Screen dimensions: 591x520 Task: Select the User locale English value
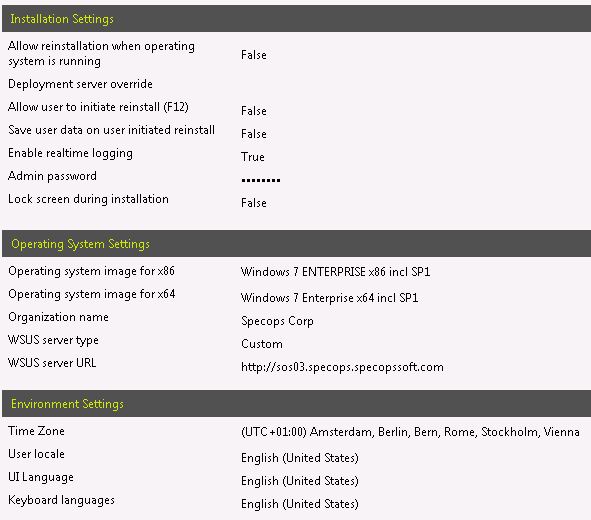click(x=300, y=458)
